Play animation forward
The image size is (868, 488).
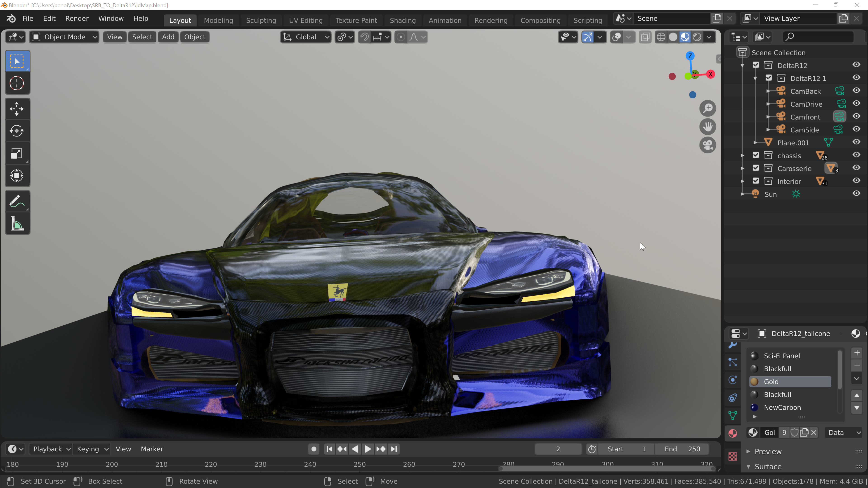368,449
